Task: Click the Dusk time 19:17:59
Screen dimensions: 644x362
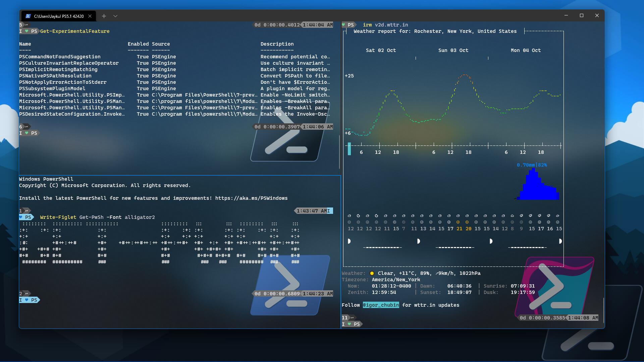Action: tap(523, 292)
